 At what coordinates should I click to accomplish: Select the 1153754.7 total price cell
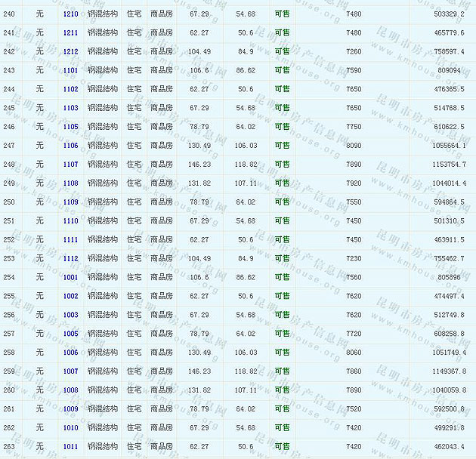(x=448, y=165)
